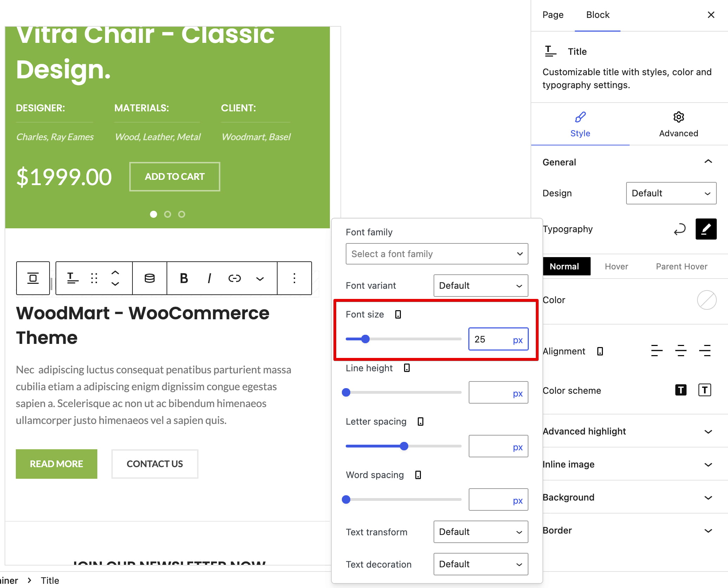
Task: Toggle responsive device for Letter spacing
Action: (421, 422)
